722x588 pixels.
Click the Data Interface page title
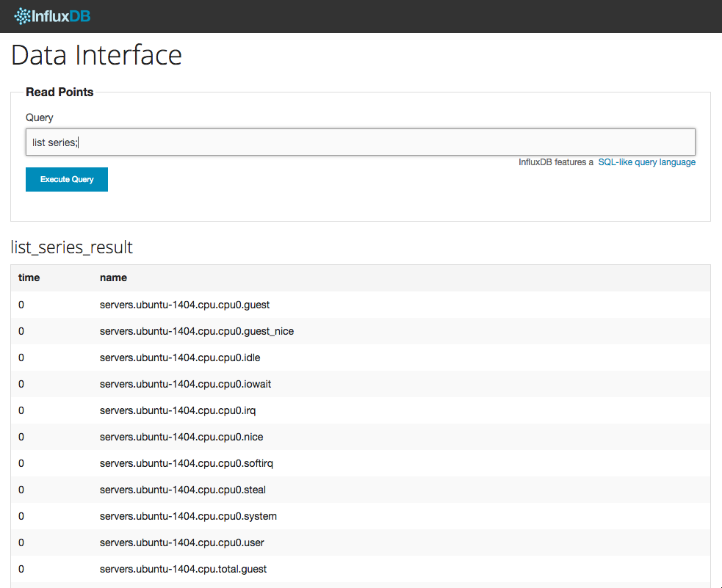pos(96,55)
